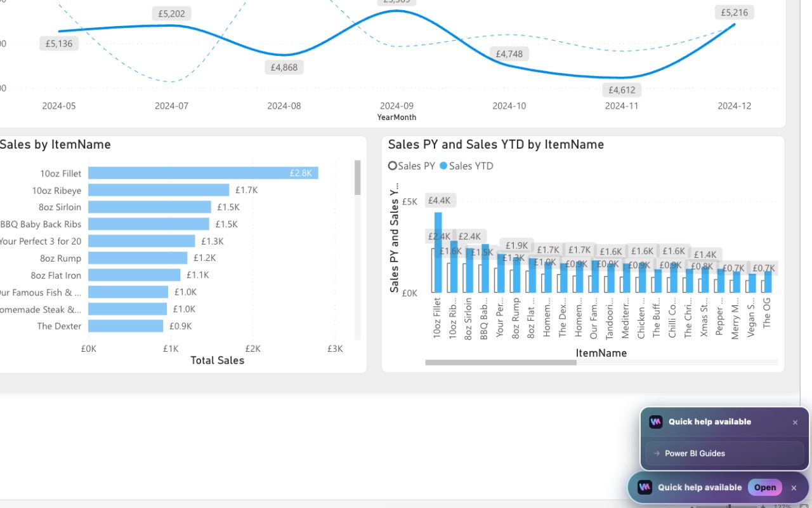Click the YearMonth axis title
812x508 pixels.
(x=396, y=117)
